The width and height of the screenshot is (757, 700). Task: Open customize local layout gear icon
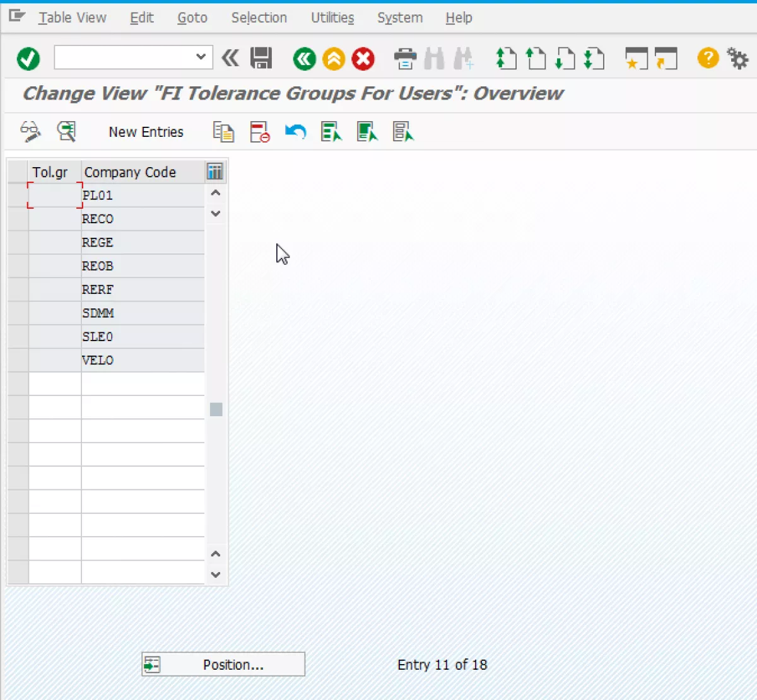[737, 58]
